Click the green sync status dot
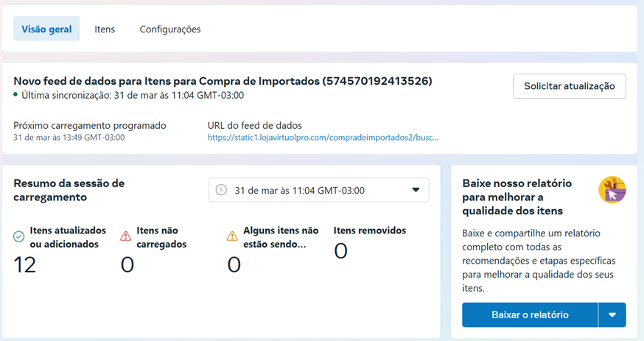 [15, 94]
